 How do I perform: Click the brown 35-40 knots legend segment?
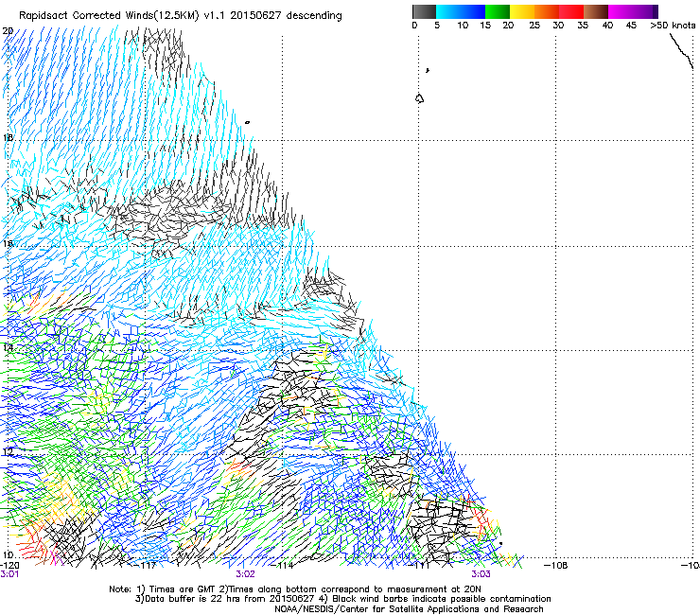(596, 11)
